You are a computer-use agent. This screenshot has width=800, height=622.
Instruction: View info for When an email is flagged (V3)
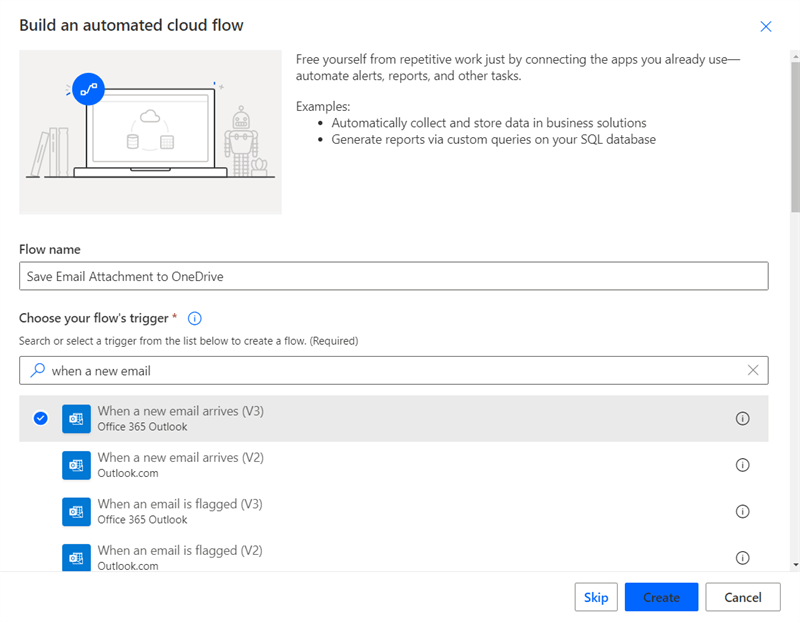742,511
